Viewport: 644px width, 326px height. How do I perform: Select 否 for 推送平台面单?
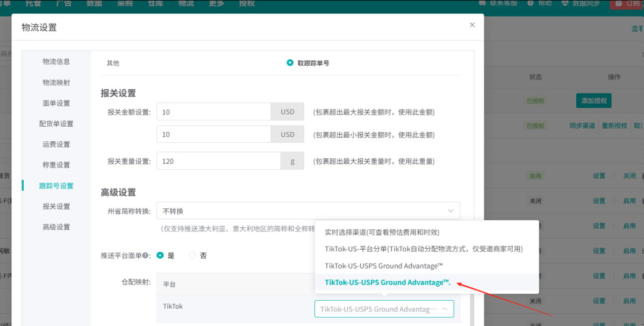pos(191,255)
